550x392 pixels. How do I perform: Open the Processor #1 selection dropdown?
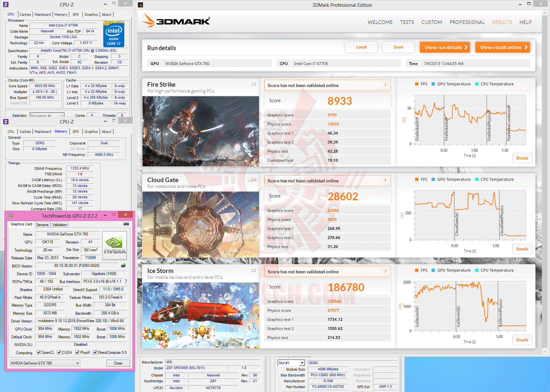point(47,115)
